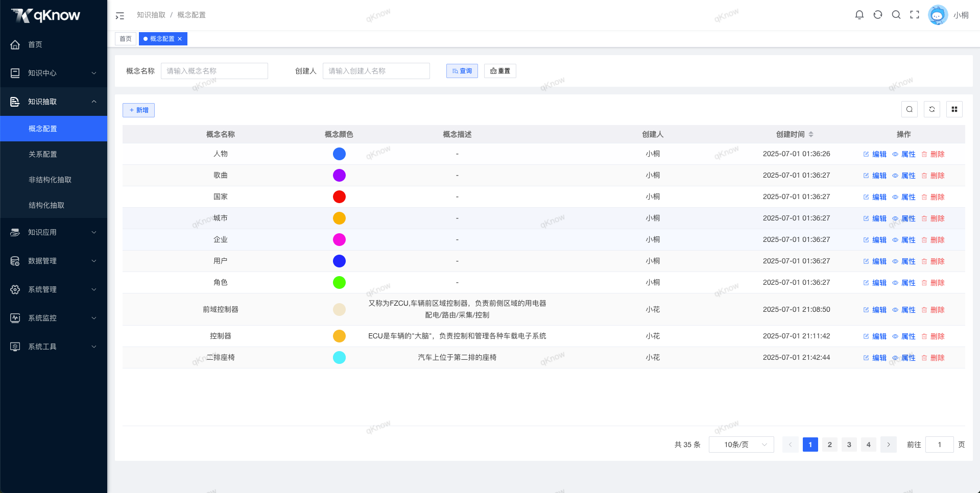Open the header search magnifier icon
Screen dimensions: 980x493
tap(896, 15)
